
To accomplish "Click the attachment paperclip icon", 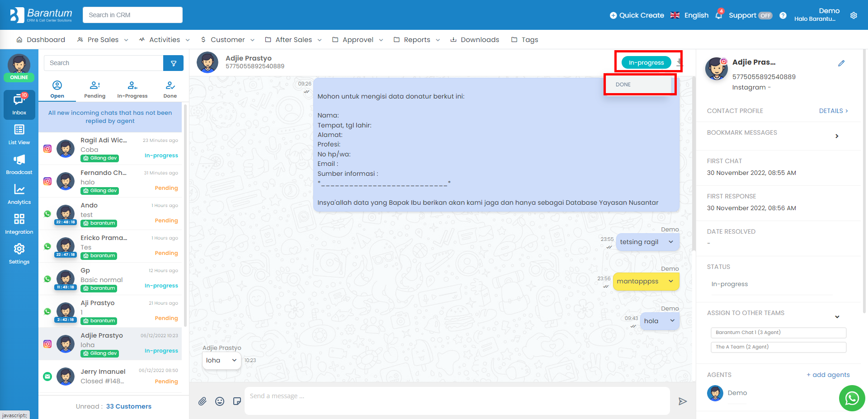I will click(x=203, y=401).
